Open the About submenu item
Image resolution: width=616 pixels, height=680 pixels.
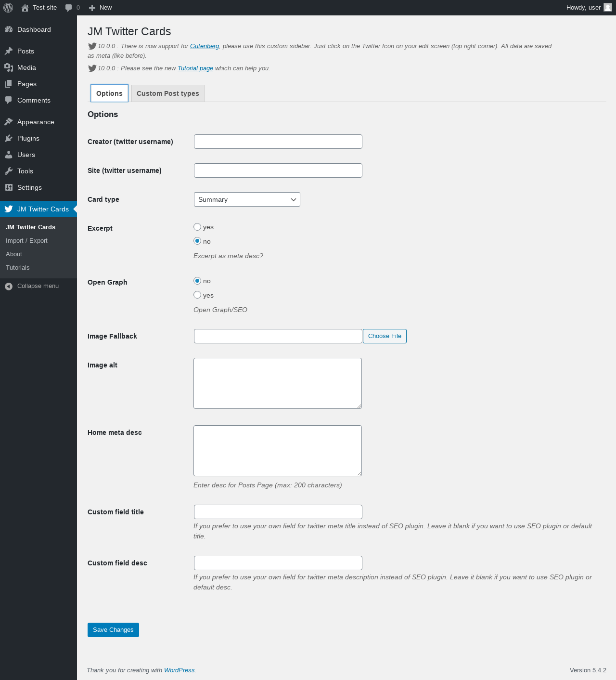[14, 254]
